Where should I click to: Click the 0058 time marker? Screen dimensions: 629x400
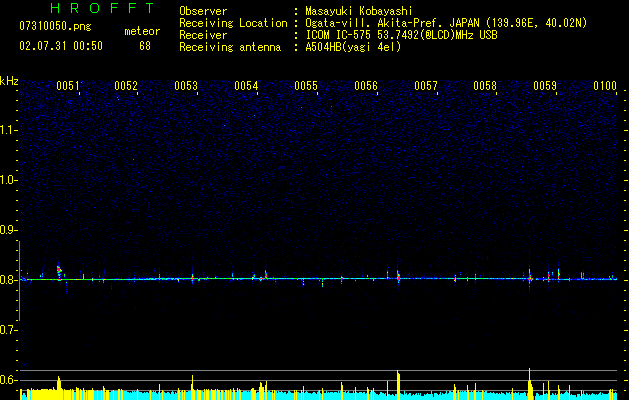click(x=485, y=86)
